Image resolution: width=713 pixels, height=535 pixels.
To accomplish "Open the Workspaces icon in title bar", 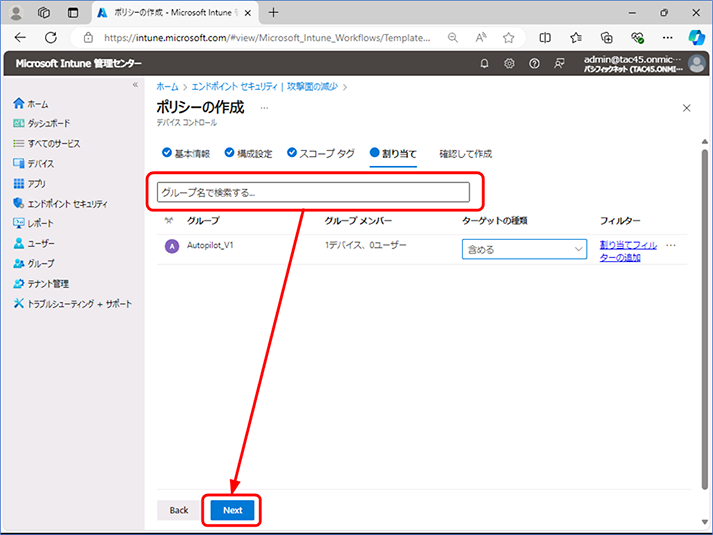I will 44,13.
